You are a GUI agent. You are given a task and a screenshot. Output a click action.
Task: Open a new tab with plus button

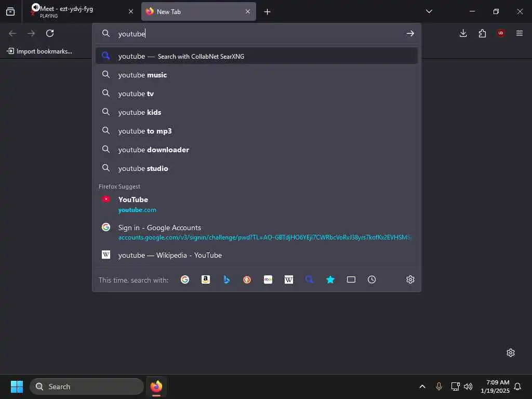pos(268,12)
